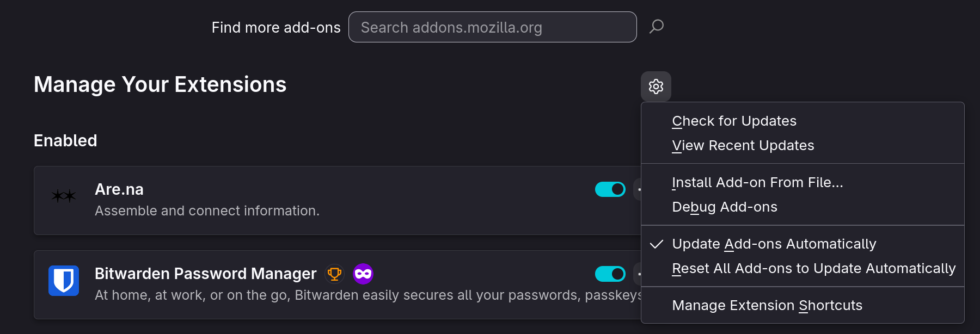Open the Bitwarden Password Manager details page

(205, 274)
